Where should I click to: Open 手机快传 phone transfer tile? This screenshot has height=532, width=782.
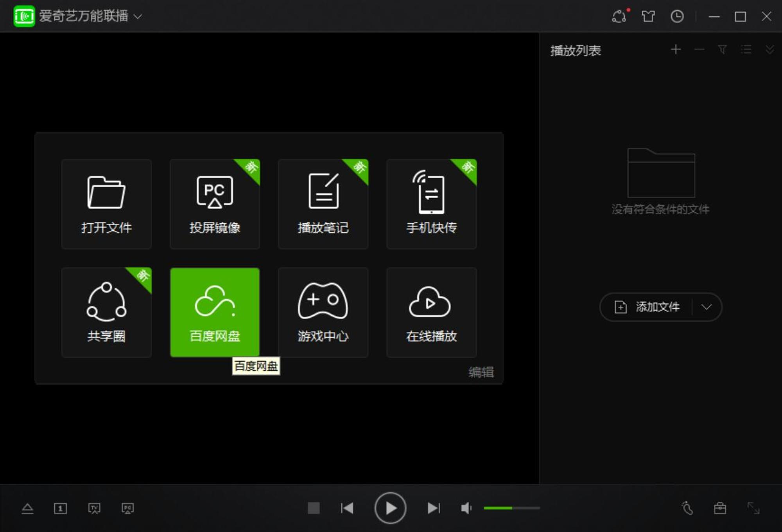(x=431, y=204)
